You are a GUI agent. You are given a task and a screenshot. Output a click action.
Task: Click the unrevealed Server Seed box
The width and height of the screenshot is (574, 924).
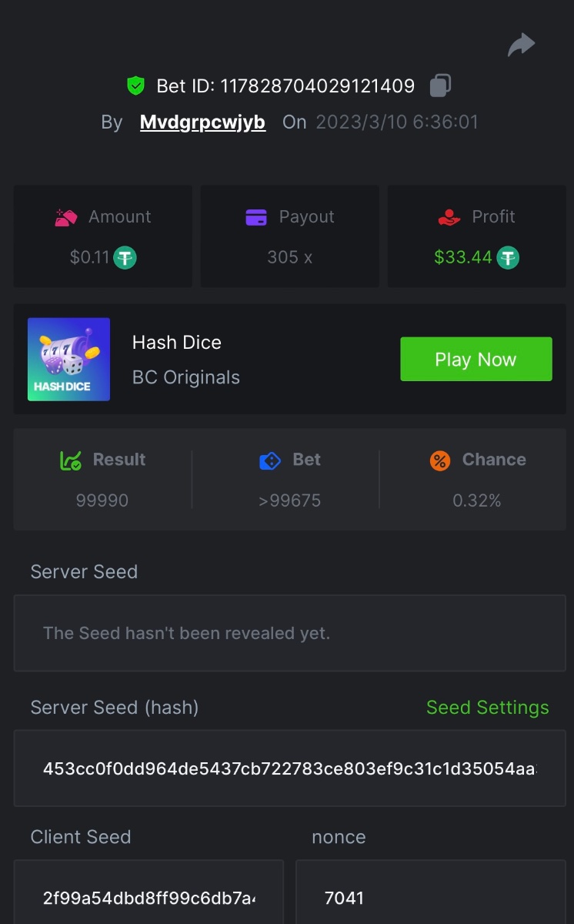pyautogui.click(x=289, y=634)
